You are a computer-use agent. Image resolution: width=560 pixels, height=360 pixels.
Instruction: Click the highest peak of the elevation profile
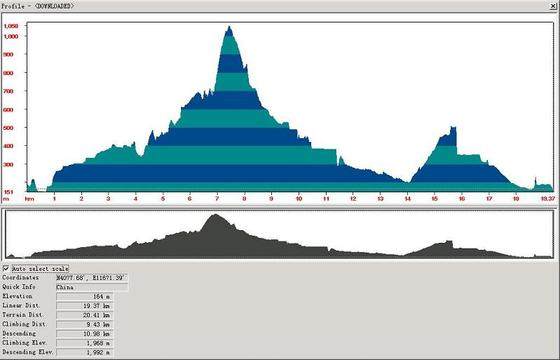coord(229,27)
